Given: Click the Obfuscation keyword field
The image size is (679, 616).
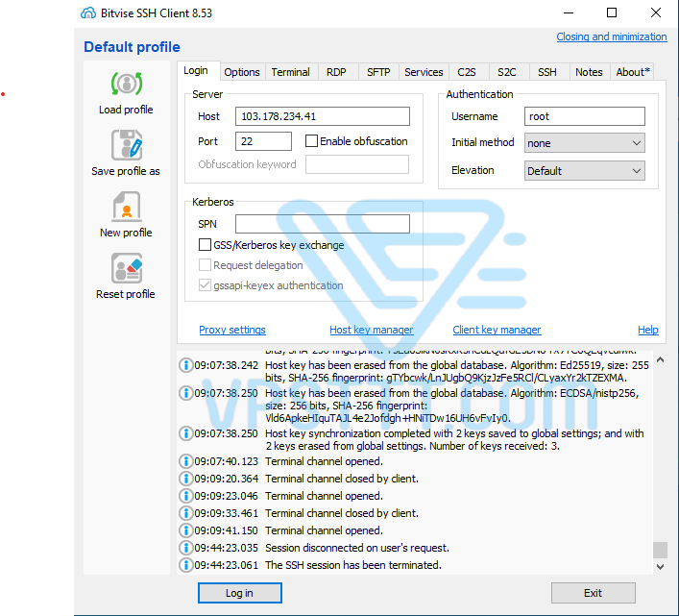Looking at the screenshot, I should coord(357,164).
